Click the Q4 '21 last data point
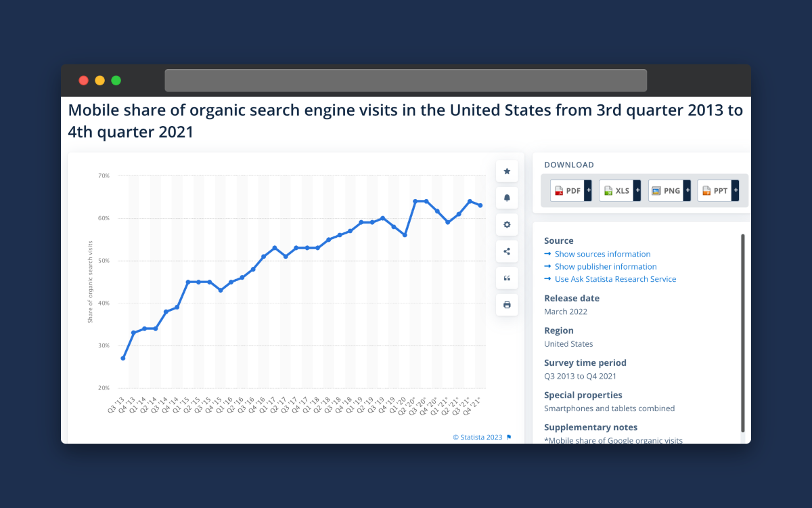The width and height of the screenshot is (812, 508). [x=480, y=205]
